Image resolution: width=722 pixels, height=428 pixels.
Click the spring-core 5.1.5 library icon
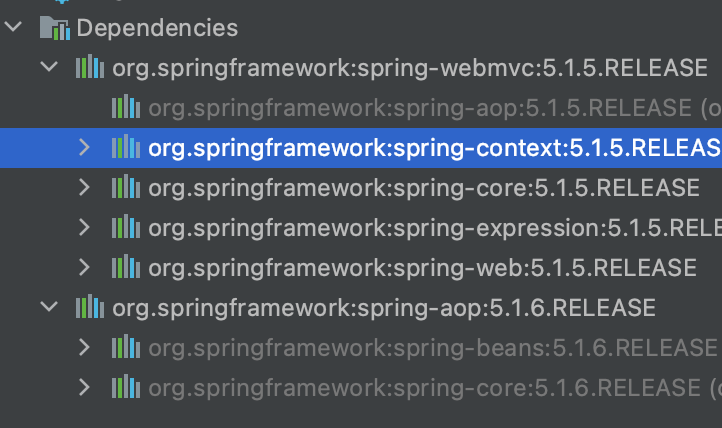point(125,188)
